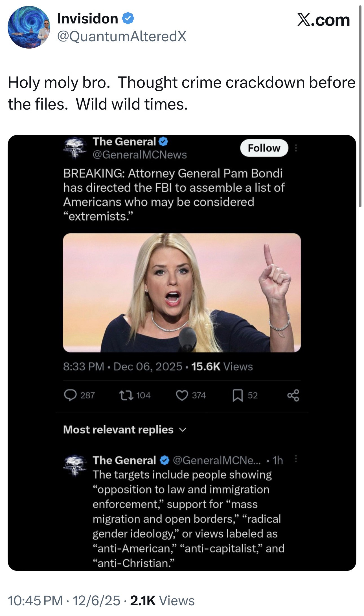Screen dimensions: 364x616
Task: Click the vertical scrollbar on right edge
Action: pos(360,107)
